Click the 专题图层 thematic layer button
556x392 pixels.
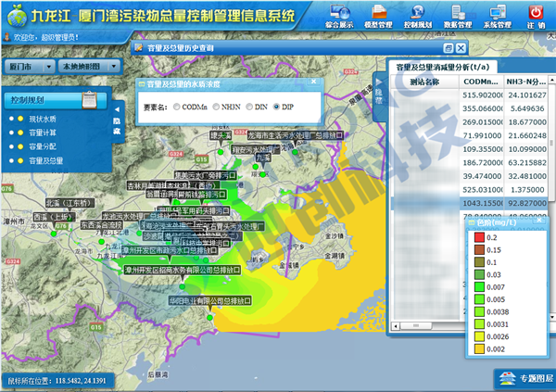pyautogui.click(x=524, y=377)
